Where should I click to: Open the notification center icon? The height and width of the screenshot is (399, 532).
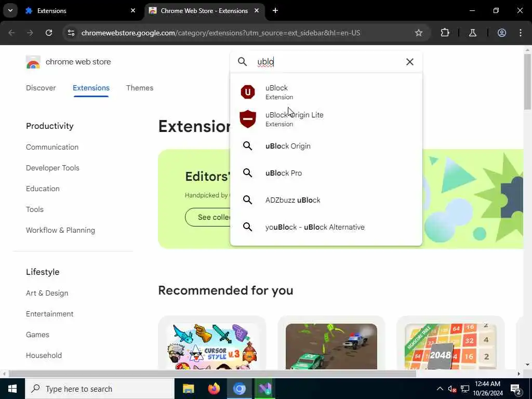coord(516,389)
